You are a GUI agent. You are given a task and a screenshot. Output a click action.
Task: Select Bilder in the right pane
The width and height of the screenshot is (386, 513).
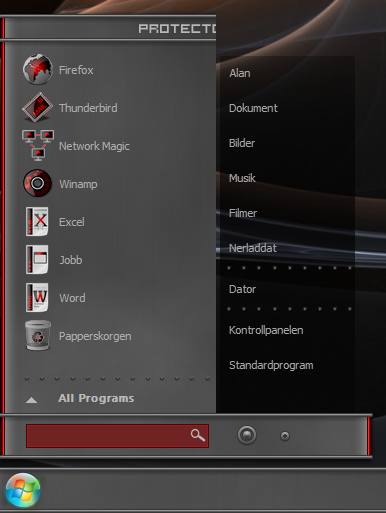(x=242, y=143)
